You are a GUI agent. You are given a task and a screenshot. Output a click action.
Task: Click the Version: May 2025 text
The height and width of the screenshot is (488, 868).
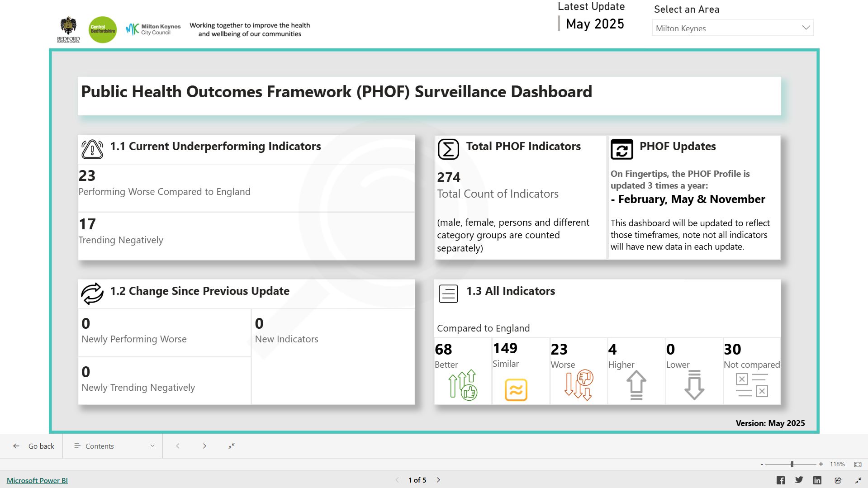coord(770,423)
